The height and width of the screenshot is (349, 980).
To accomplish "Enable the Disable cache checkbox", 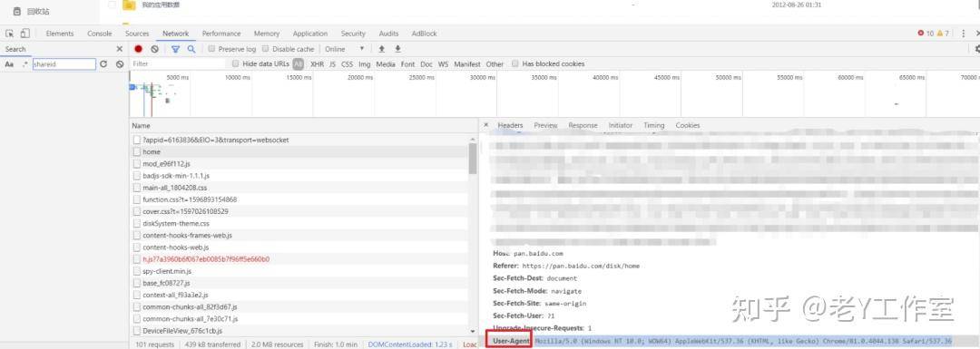I will click(x=266, y=49).
